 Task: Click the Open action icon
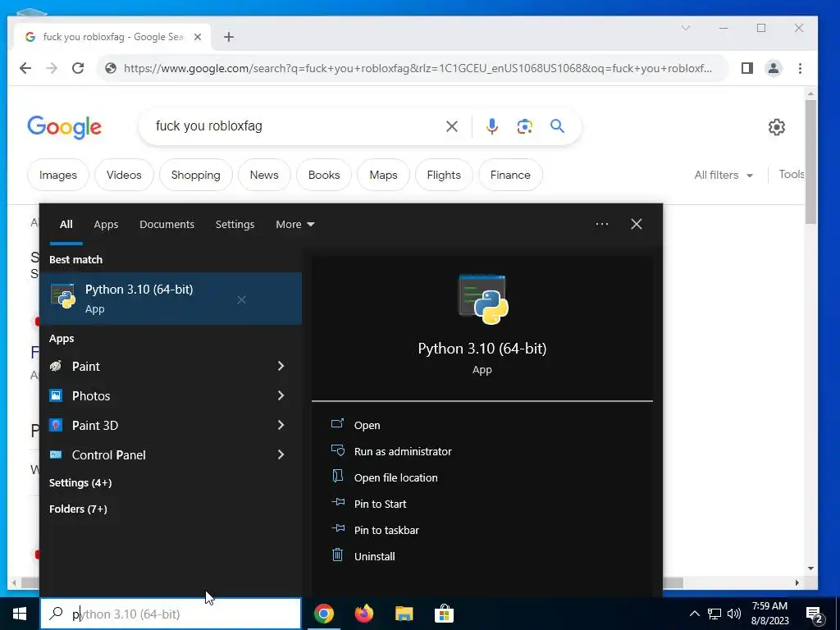point(337,424)
